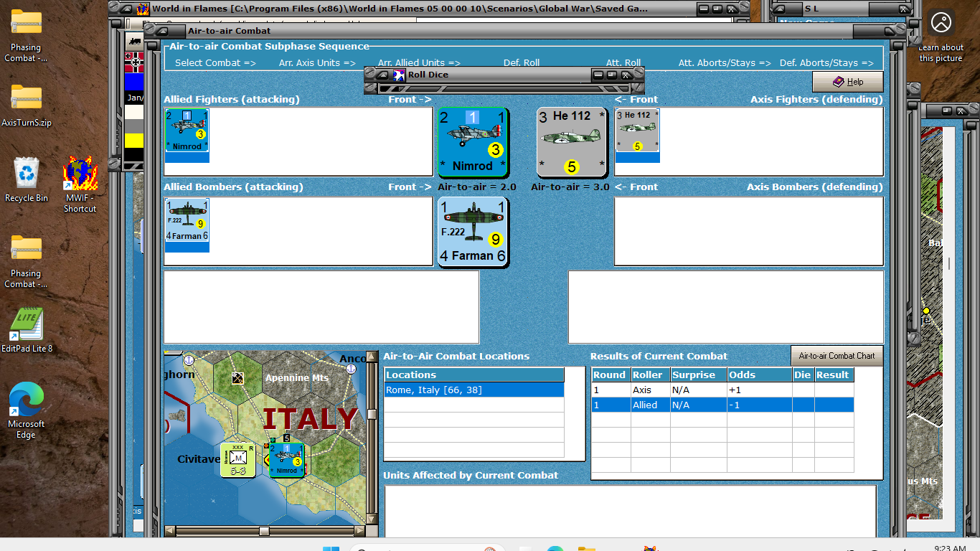Click the Nimrod counter on the Italy map
This screenshot has height=551, width=980.
pos(286,459)
